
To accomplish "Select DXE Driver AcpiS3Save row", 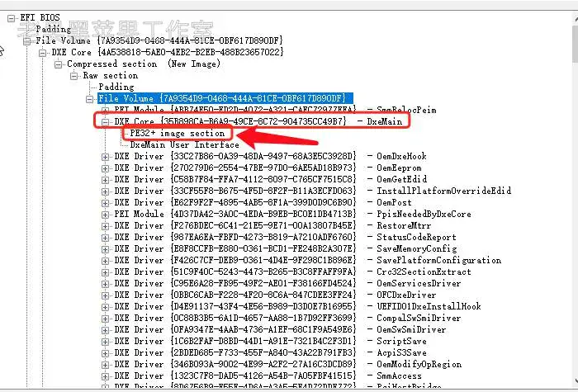I will point(270,352).
